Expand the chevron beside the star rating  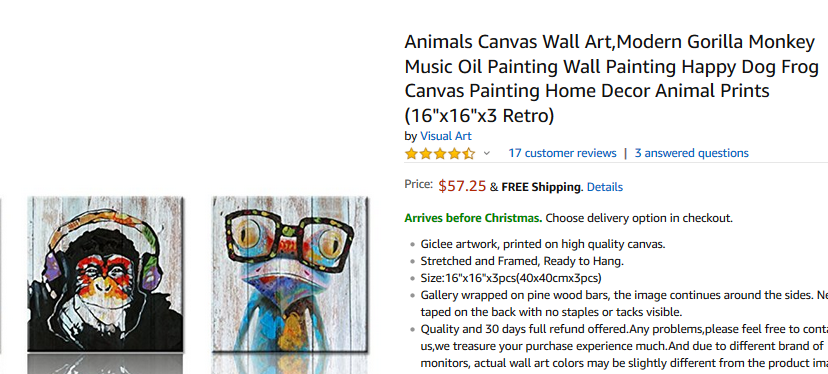coord(487,153)
